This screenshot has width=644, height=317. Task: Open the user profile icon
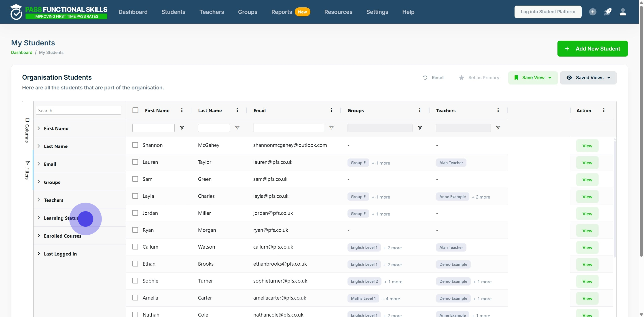pyautogui.click(x=623, y=12)
